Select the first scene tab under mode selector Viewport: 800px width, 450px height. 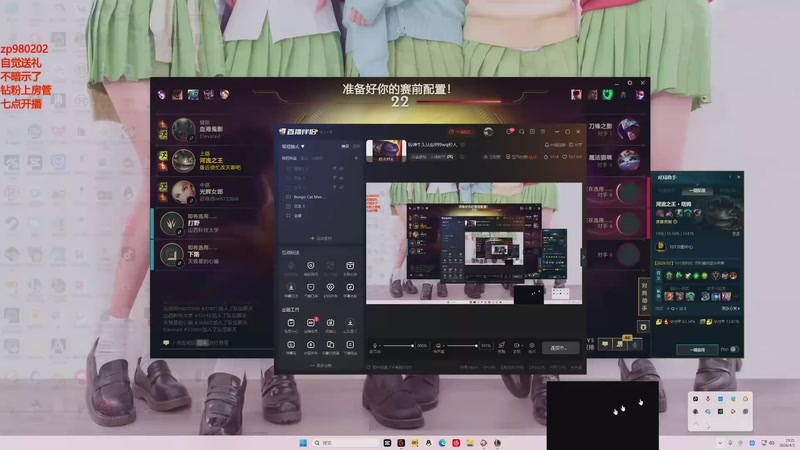(x=289, y=158)
